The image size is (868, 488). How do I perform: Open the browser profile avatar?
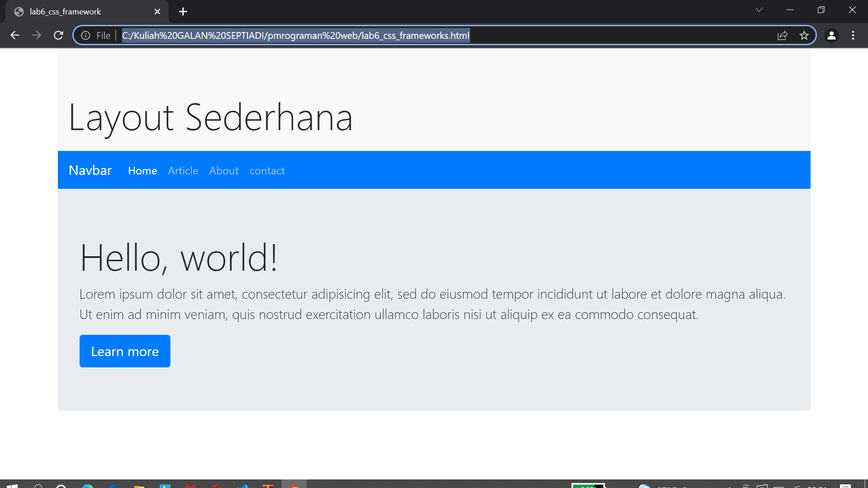[832, 35]
